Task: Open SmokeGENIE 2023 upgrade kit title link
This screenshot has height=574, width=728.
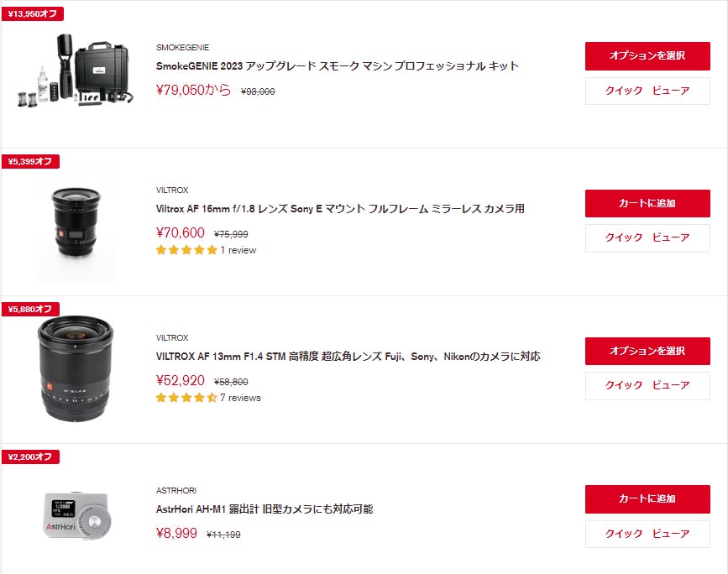Action: [338, 65]
